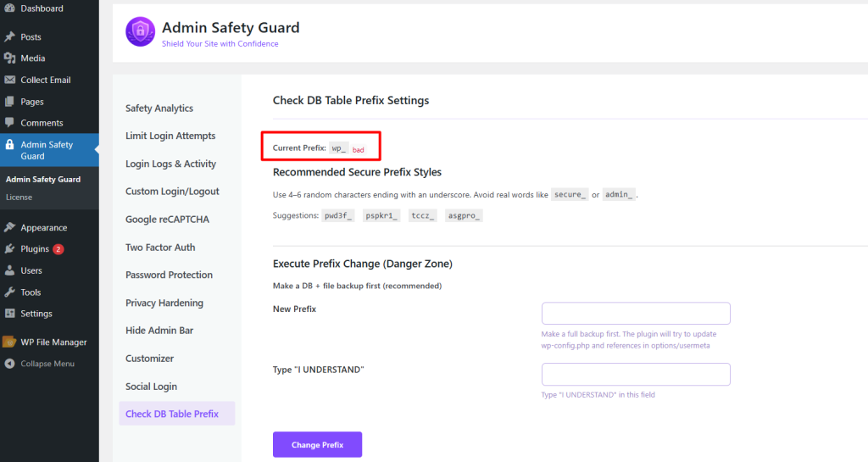
Task: Click the Appearance paintbrush icon
Action: point(9,228)
